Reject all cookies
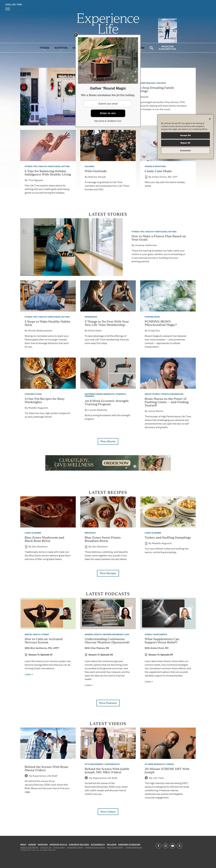 [x=185, y=143]
